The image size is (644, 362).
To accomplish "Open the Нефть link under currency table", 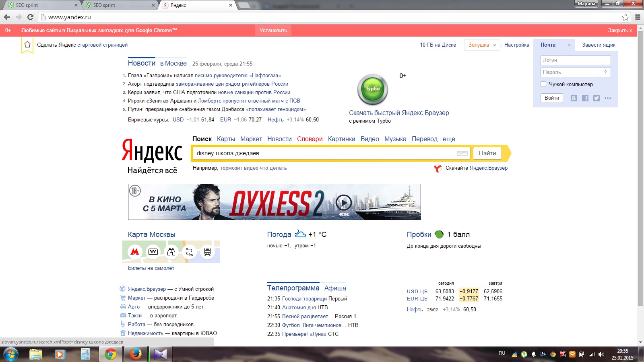I will pos(415,309).
